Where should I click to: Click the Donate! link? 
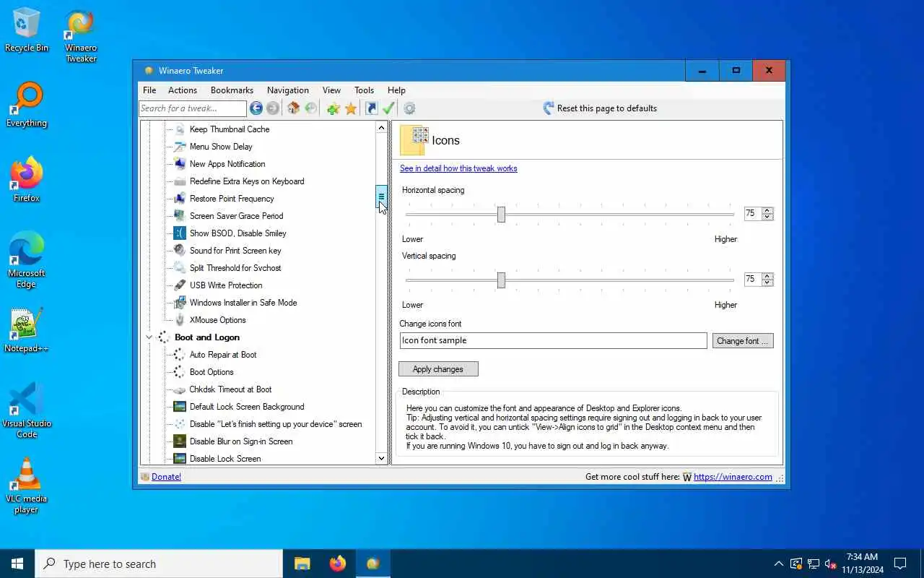tap(166, 477)
